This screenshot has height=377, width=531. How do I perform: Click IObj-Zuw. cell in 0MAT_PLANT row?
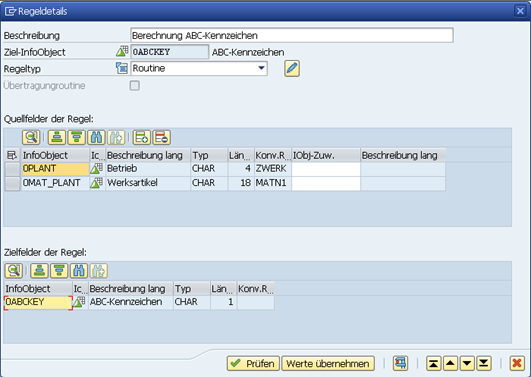click(x=326, y=183)
